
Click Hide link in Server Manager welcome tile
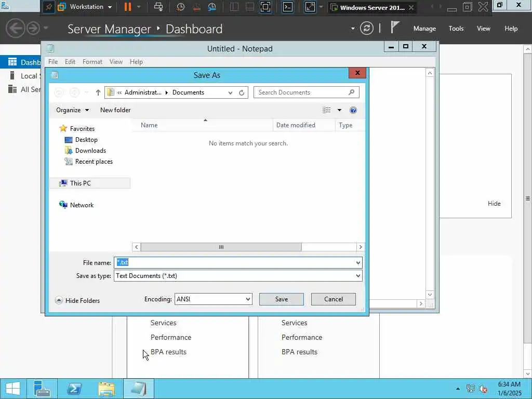[x=494, y=203]
